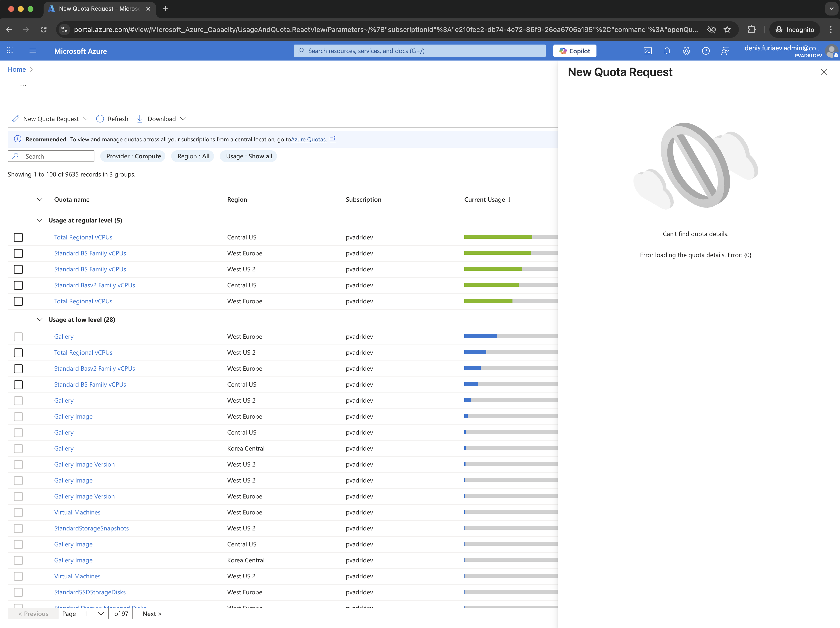Open the Usage : Show all filter

(249, 156)
